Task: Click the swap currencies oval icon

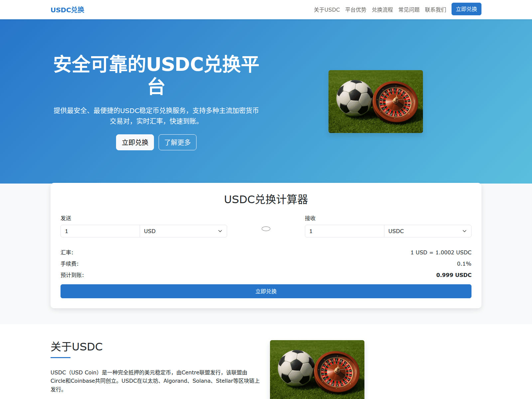Action: [x=266, y=229]
